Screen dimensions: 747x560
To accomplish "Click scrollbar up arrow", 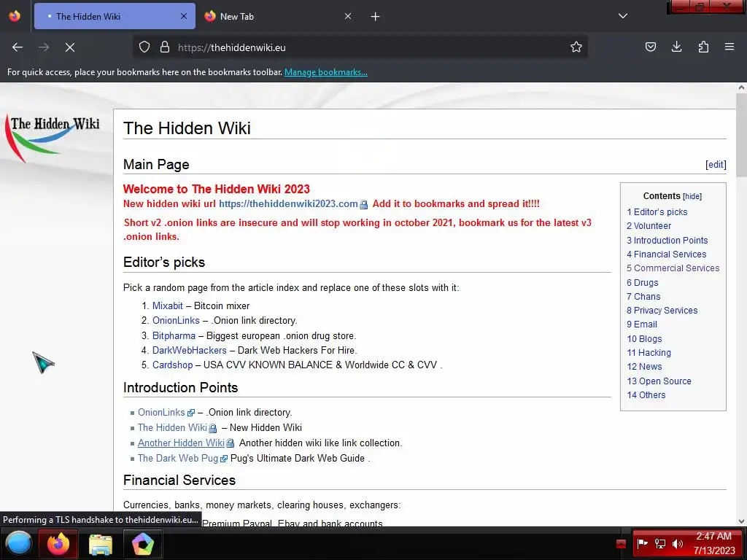I will pos(741,87).
